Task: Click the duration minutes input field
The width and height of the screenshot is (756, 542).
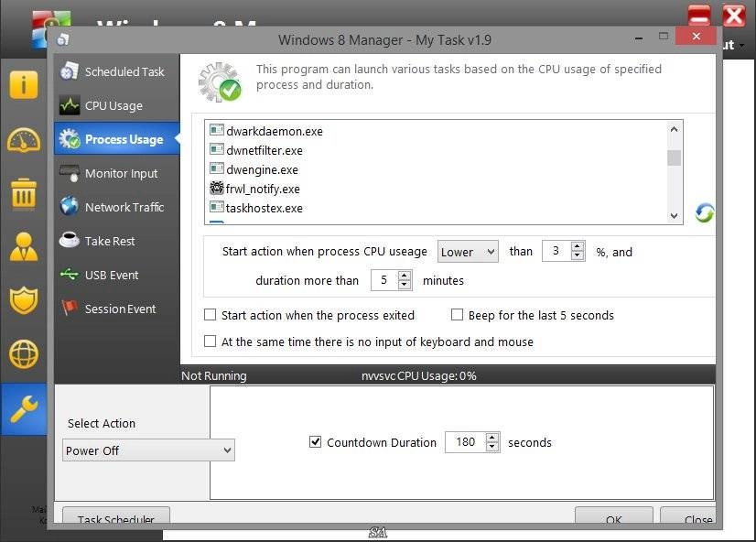Action: pos(384,280)
